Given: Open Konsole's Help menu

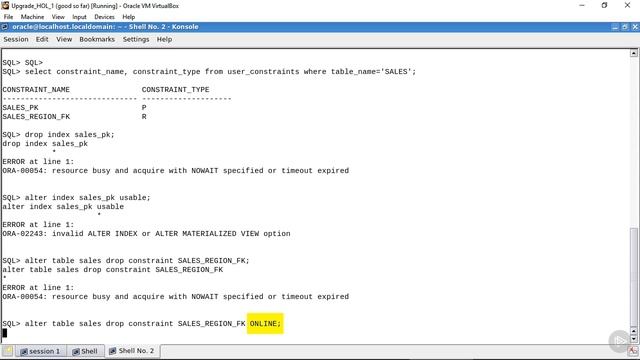Looking at the screenshot, I should click(164, 39).
